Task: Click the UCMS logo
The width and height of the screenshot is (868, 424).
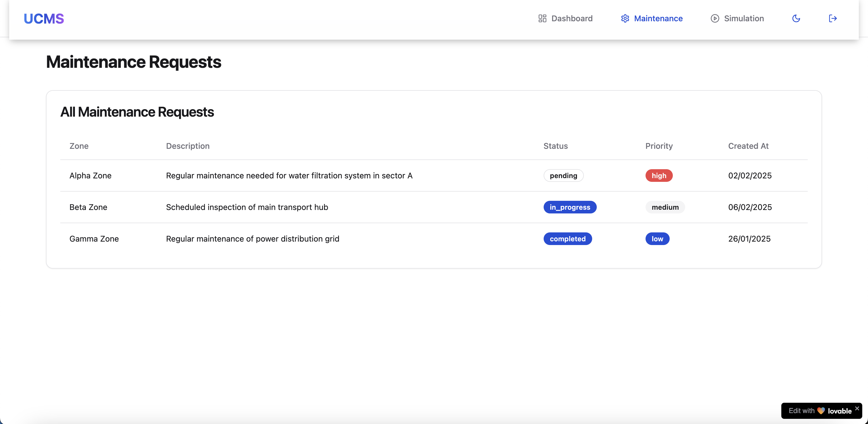Action: click(44, 19)
